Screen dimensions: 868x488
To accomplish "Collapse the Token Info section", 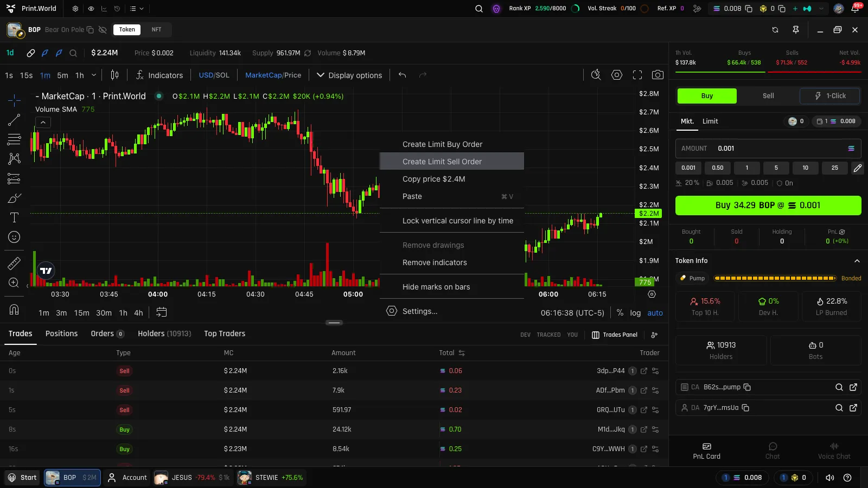I will click(x=857, y=261).
